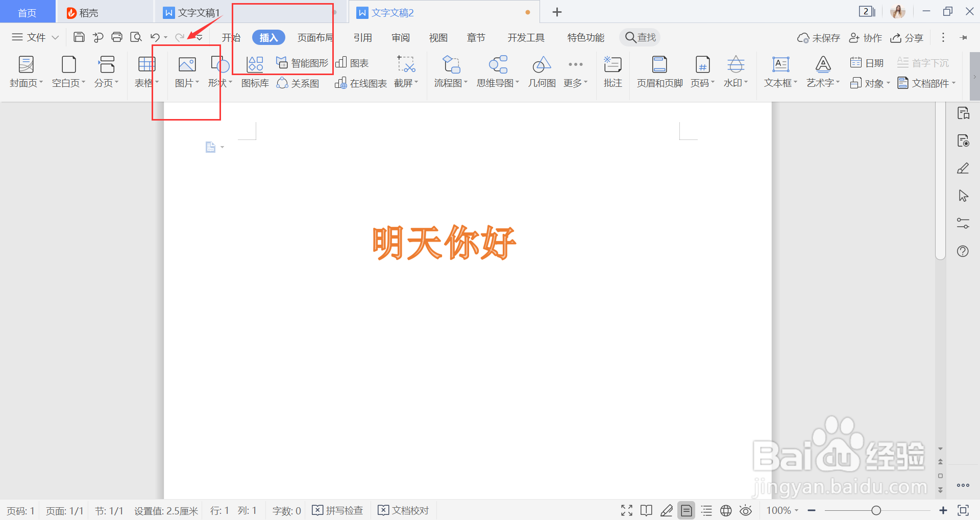Select the 形状 (Shapes) tool
The height and width of the screenshot is (520, 980).
(x=218, y=72)
